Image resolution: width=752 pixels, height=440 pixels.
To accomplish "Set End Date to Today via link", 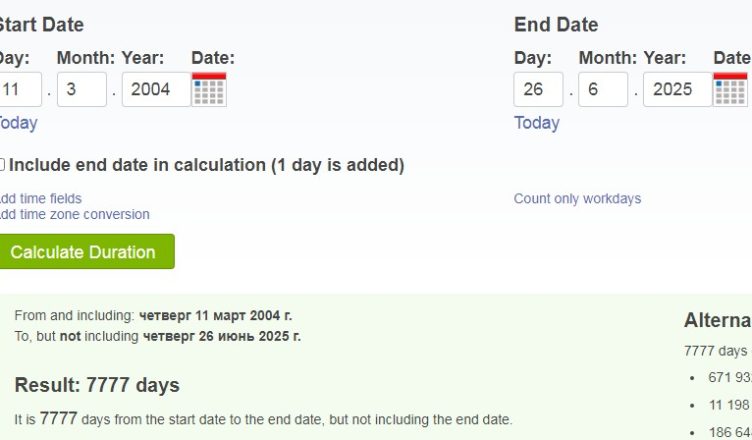I will [537, 123].
